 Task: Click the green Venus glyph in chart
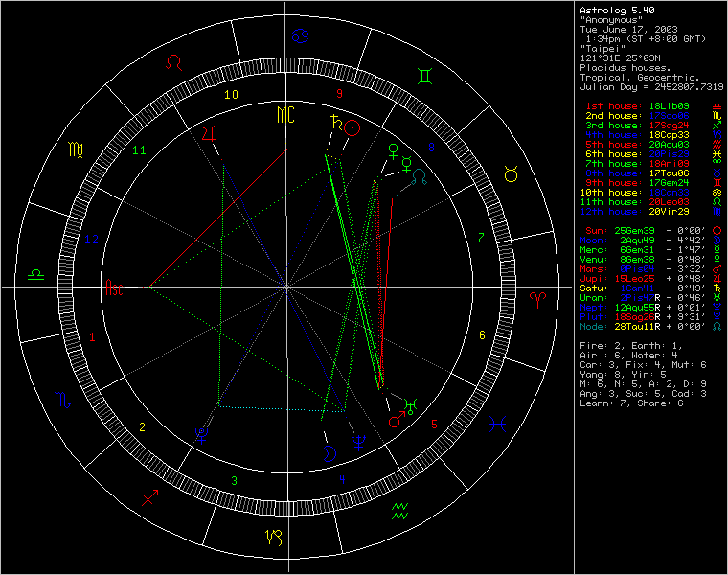391,150
